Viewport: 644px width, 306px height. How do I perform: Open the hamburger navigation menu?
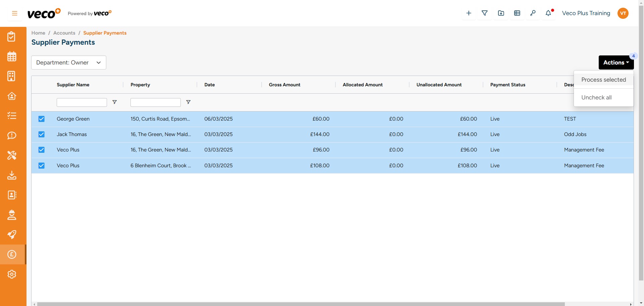(x=14, y=13)
